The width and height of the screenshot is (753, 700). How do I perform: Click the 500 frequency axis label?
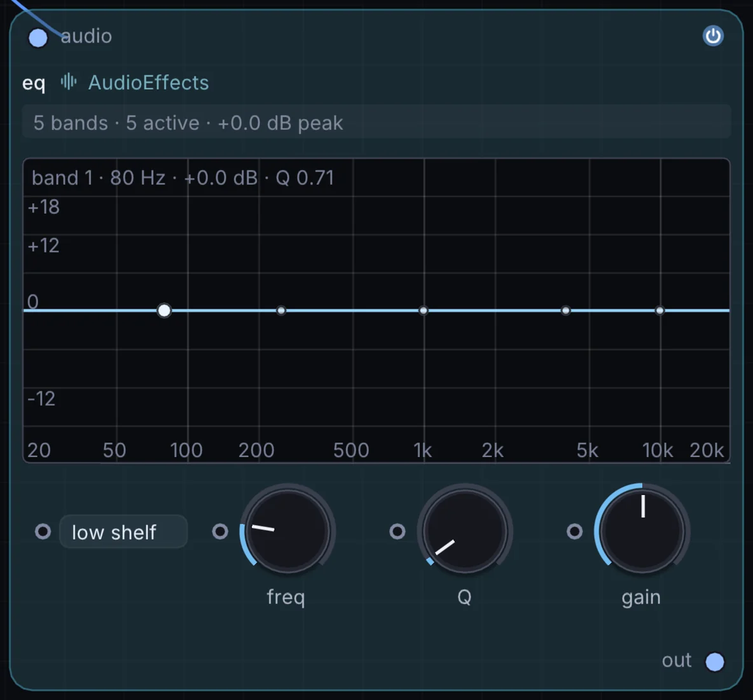[351, 451]
